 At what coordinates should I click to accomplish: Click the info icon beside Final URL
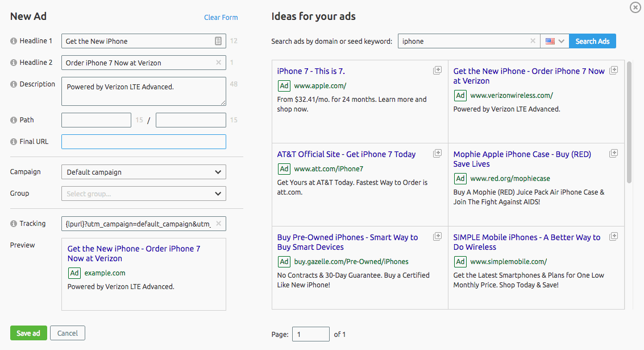click(14, 142)
